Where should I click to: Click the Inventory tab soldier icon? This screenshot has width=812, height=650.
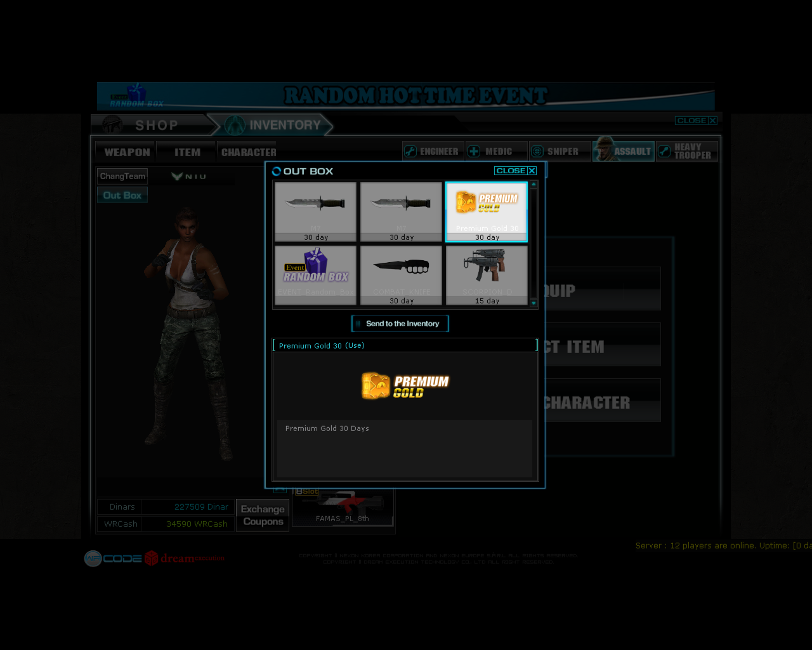click(235, 125)
